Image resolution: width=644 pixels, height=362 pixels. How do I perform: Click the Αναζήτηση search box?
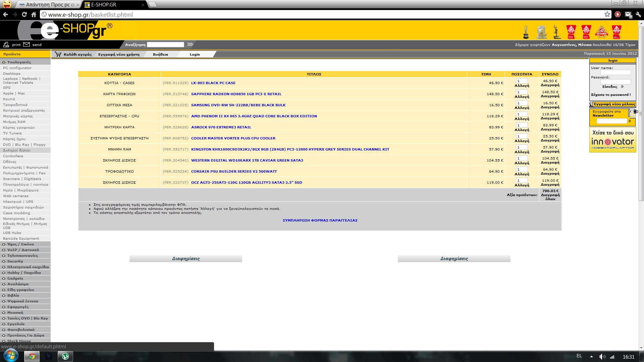click(165, 45)
